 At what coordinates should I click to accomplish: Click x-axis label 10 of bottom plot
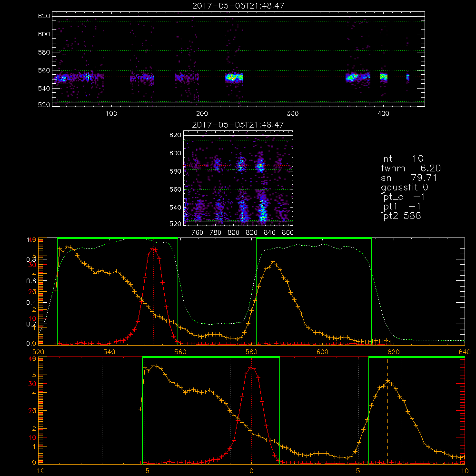(465, 471)
